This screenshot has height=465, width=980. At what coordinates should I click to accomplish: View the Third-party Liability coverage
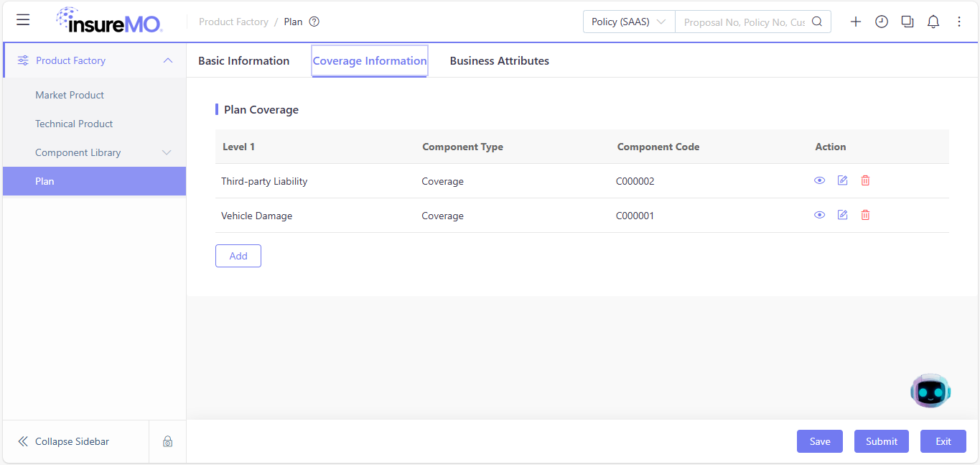(819, 180)
